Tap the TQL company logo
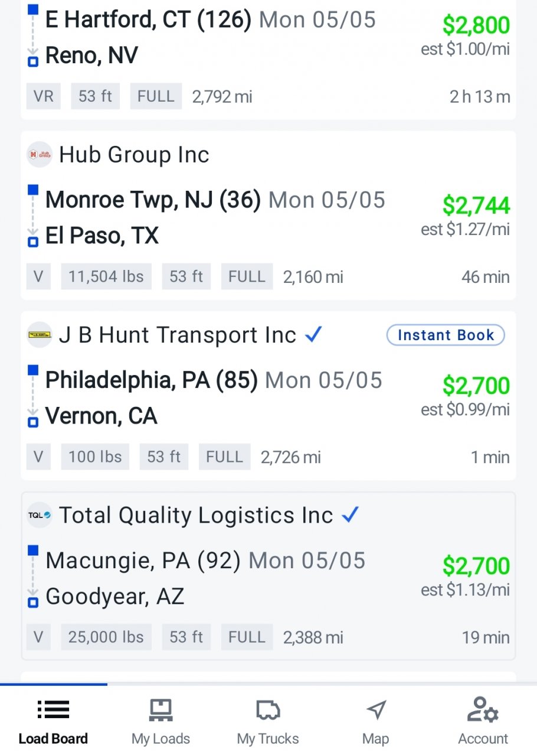Screen dimensions: 537x756 click(40, 515)
